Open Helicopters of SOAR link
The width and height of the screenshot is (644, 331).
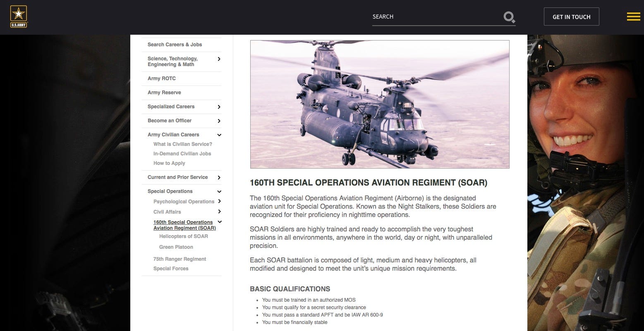coord(184,236)
